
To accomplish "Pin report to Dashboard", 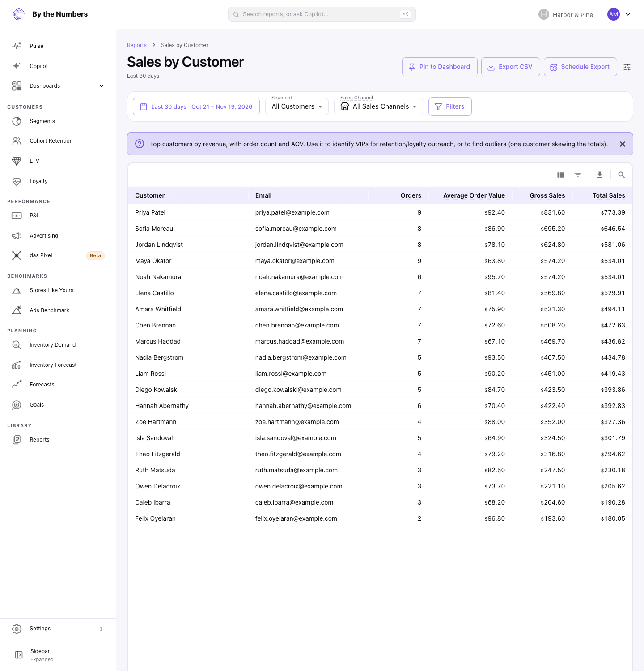I will (x=440, y=67).
